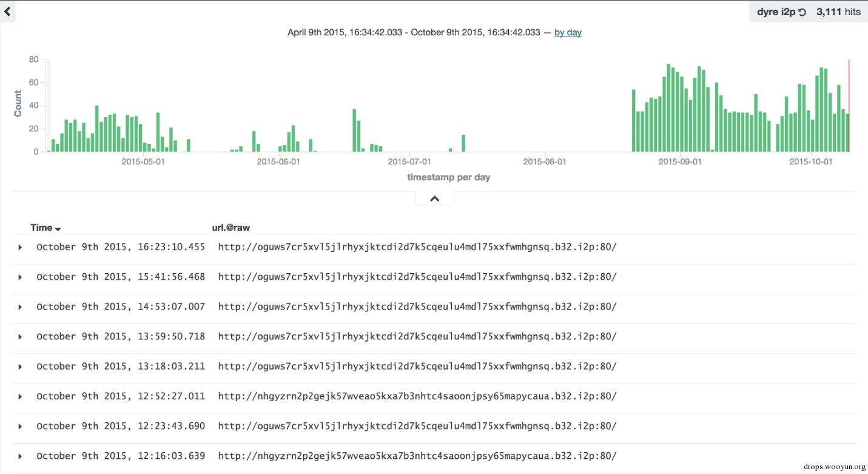Select the 2015-10-01 axis label
The height and width of the screenshot is (474, 868).
coord(811,161)
